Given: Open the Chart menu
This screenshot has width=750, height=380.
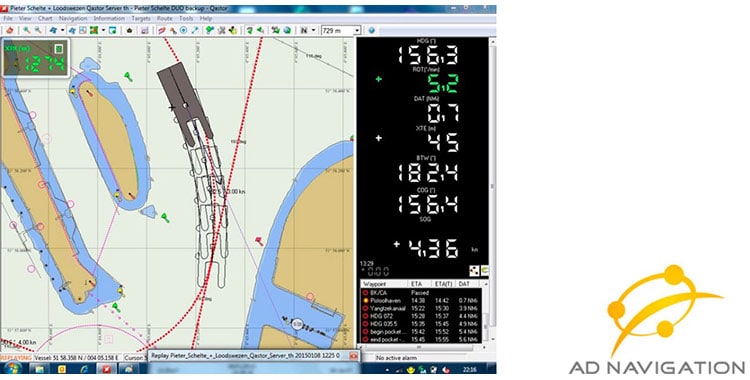Looking at the screenshot, I should coord(45,18).
